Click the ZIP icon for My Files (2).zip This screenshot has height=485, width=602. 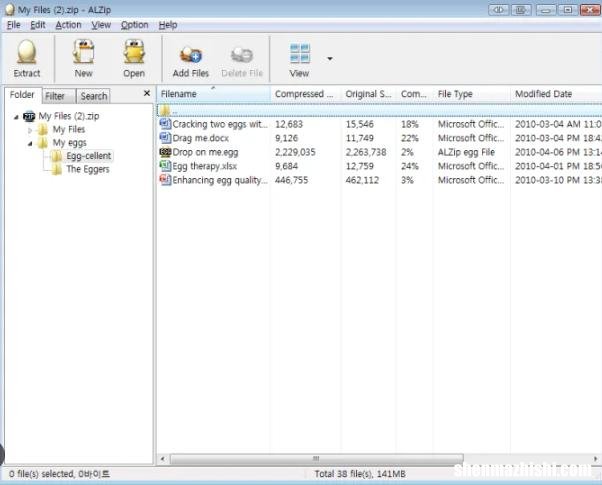(29, 116)
